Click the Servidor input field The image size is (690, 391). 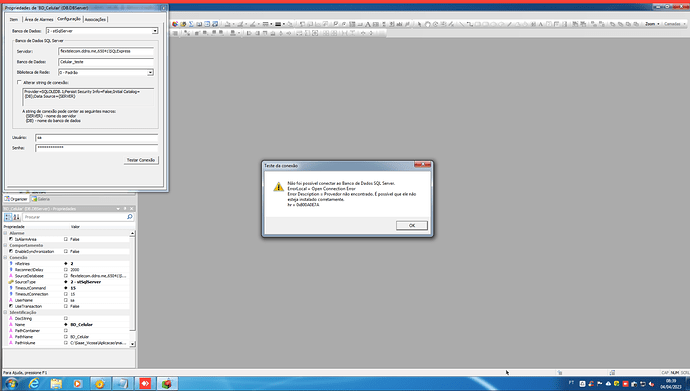(106, 51)
